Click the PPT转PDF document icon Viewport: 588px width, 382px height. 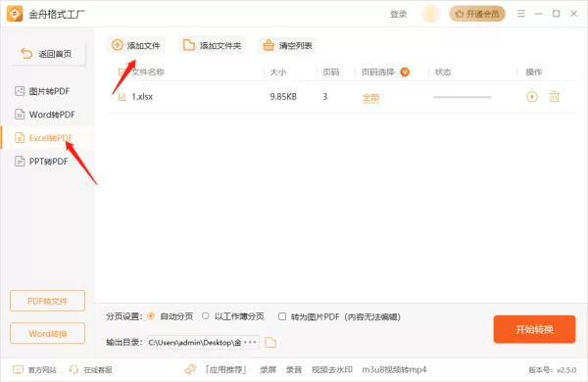pos(20,162)
